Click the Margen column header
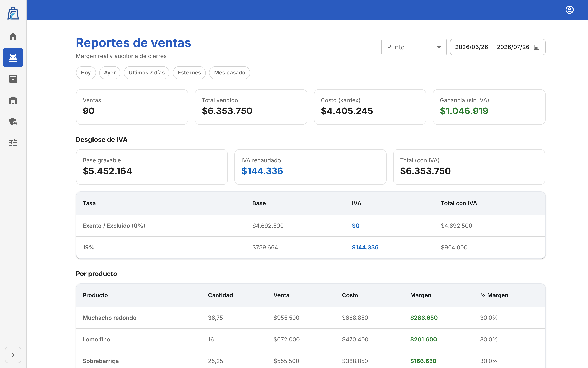Viewport: 588px width, 368px height. tap(421, 295)
